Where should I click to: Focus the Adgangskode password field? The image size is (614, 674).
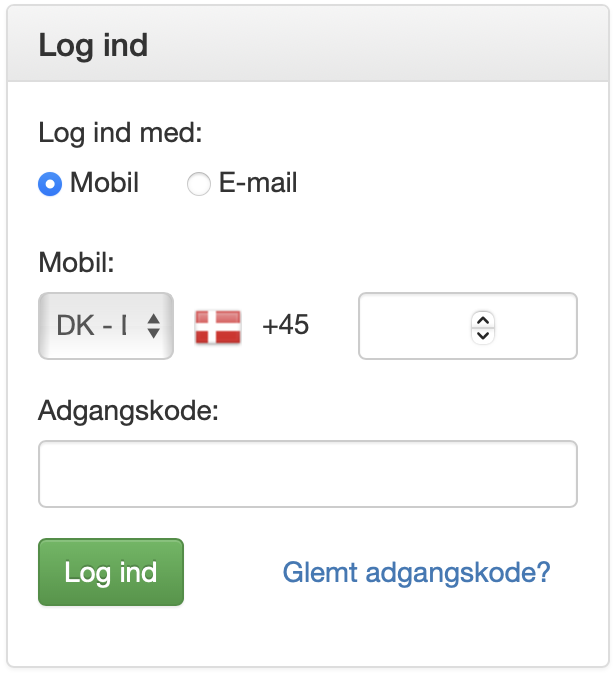307,474
